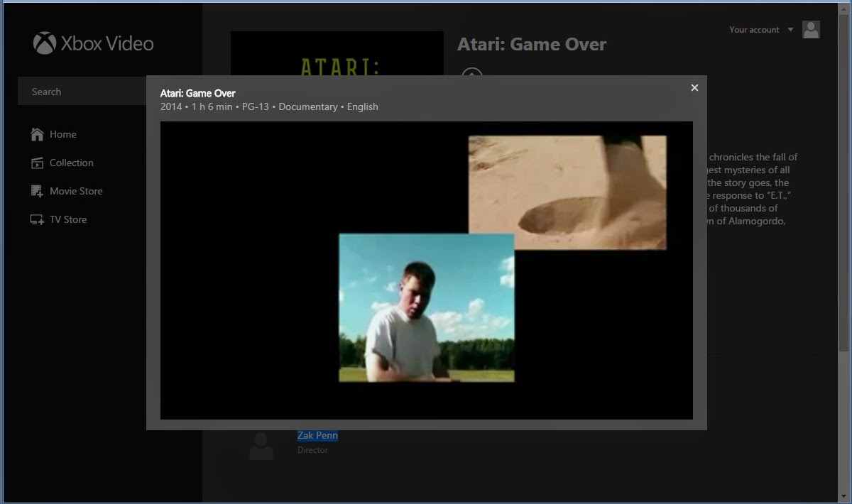Click the Atari: Game Over page title
The image size is (852, 504).
coord(532,44)
